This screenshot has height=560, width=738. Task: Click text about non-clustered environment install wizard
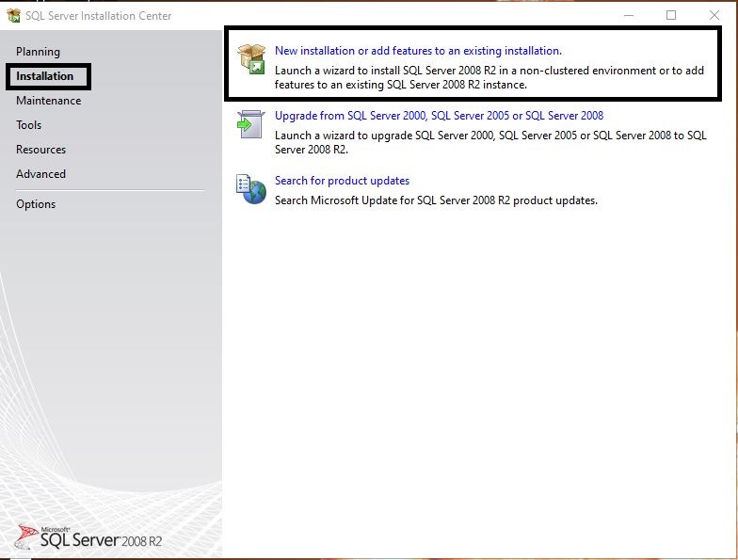[489, 77]
